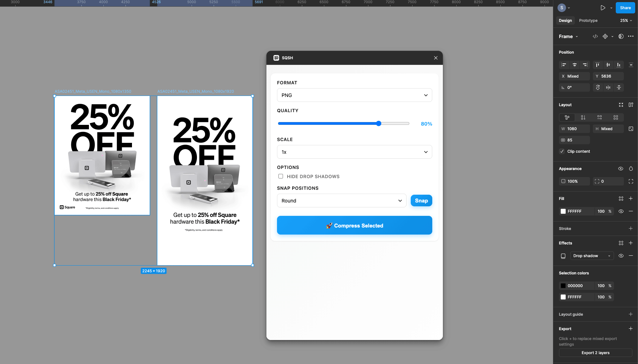Open drop shadow effect settings square
The width and height of the screenshot is (638, 364).
pos(563,256)
